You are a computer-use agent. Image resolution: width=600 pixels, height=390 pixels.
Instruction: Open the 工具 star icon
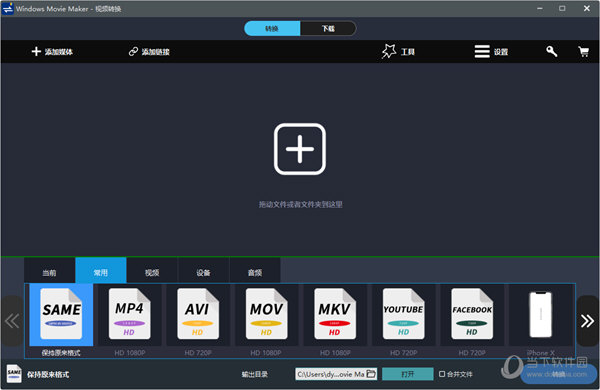pyautogui.click(x=389, y=51)
